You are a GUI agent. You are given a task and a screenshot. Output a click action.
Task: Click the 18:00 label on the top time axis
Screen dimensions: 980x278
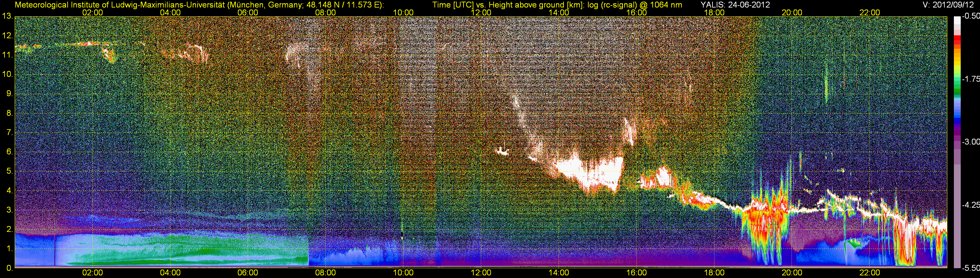(714, 12)
